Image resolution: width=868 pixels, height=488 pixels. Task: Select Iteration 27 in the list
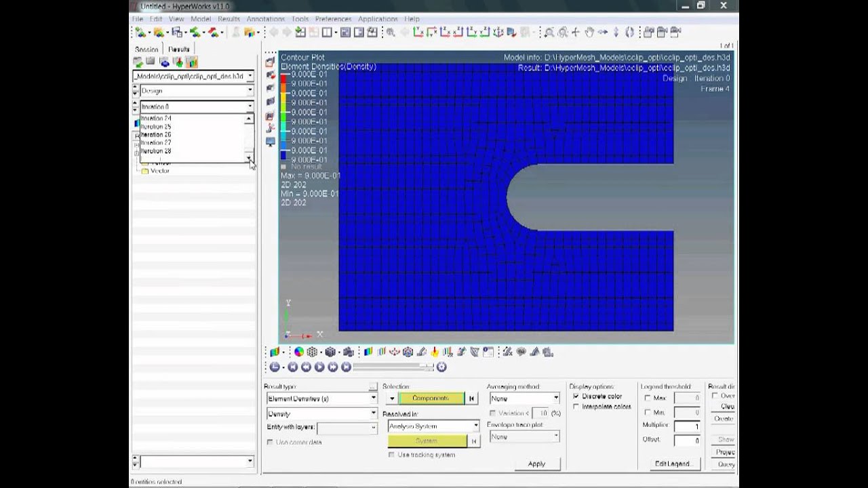156,143
